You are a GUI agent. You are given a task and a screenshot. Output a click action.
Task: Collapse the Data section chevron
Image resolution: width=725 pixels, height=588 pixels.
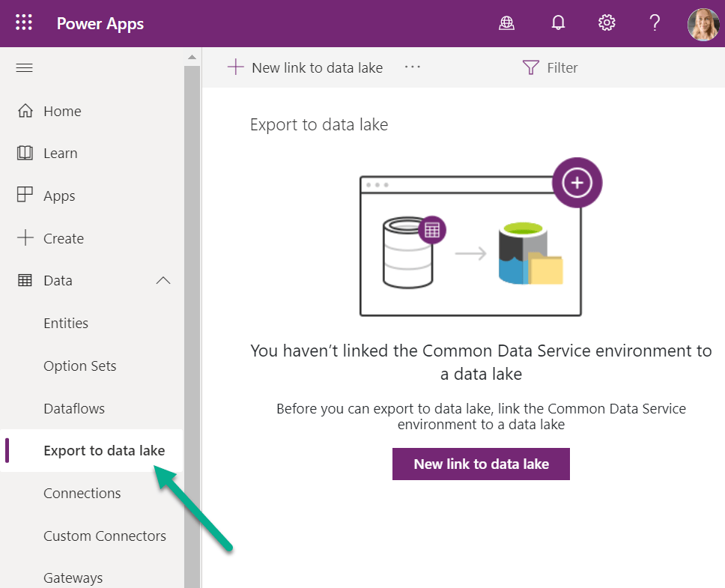(x=163, y=281)
